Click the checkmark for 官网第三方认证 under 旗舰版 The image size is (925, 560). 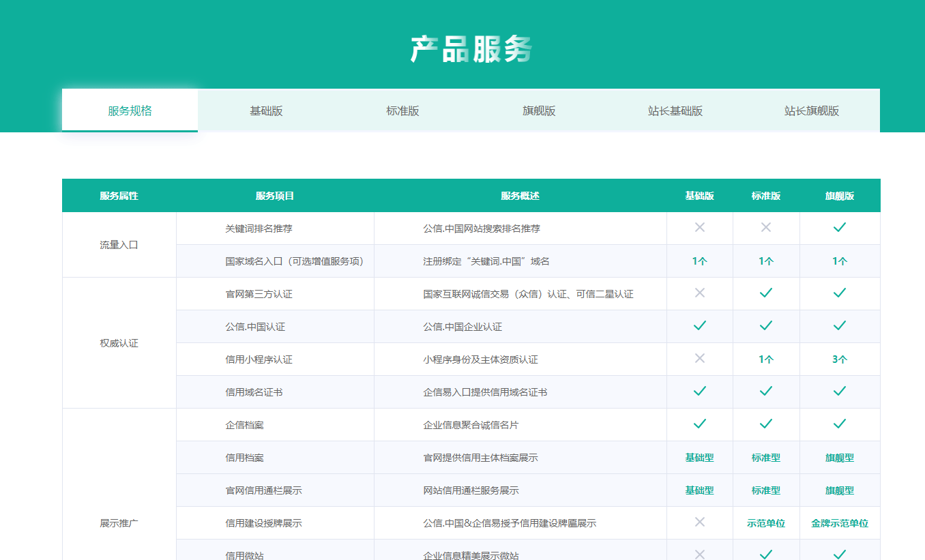pyautogui.click(x=840, y=293)
